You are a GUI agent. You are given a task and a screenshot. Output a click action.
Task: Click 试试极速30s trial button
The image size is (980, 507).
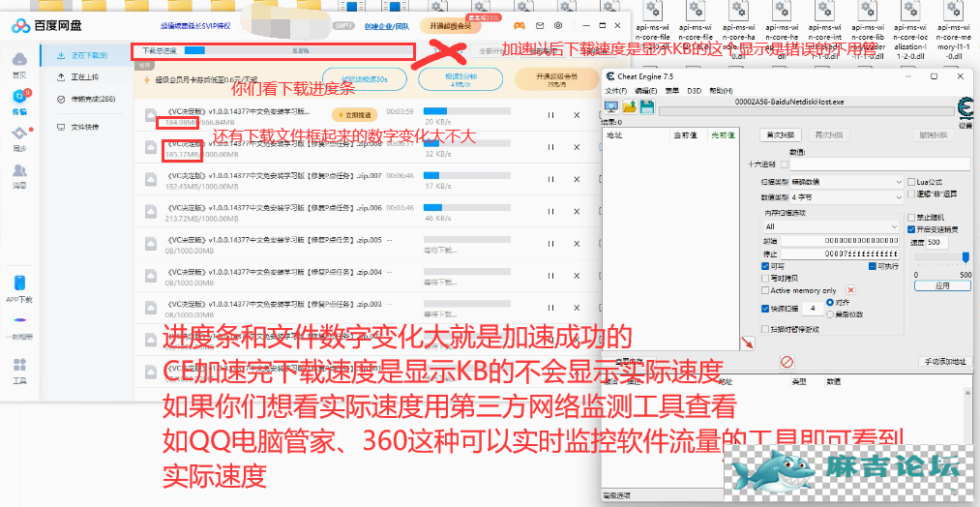click(x=365, y=79)
